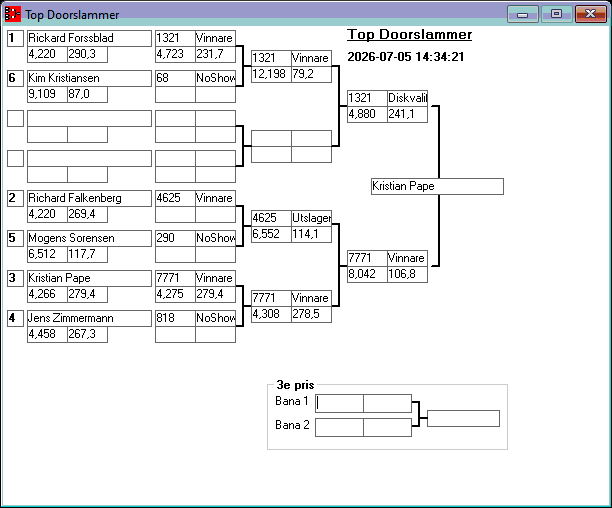This screenshot has width=612, height=508.
Task: Click the Bana 1 second input field
Action: point(387,403)
